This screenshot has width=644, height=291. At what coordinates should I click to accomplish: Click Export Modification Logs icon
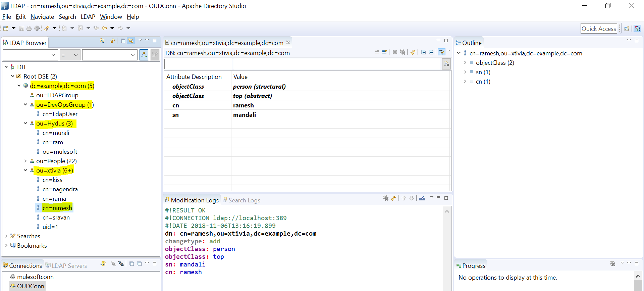422,198
